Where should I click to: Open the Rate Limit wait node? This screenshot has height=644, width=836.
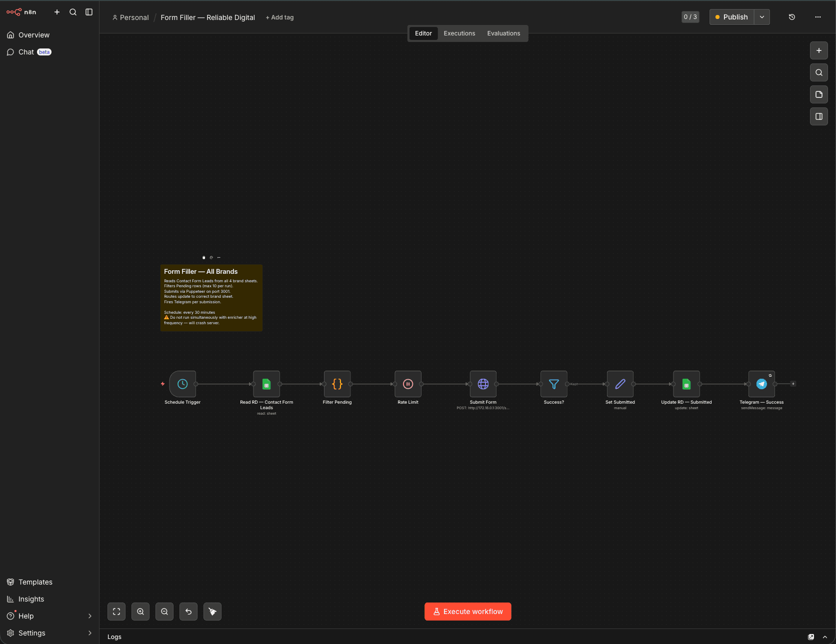pos(408,384)
